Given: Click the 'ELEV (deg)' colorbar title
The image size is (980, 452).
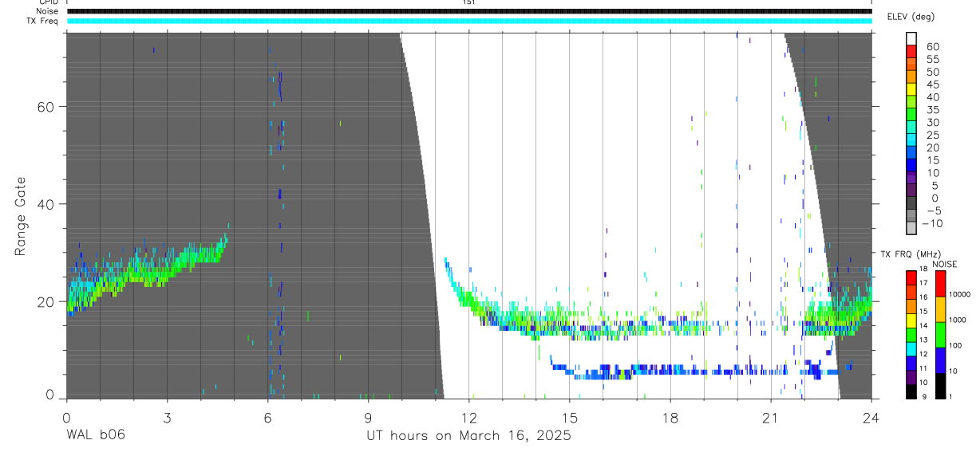Looking at the screenshot, I should coord(912,17).
